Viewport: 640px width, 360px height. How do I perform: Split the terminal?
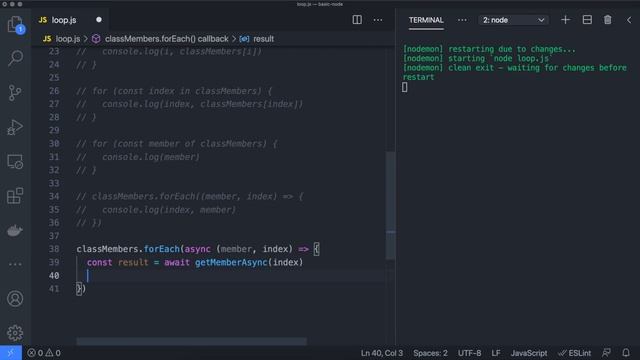pyautogui.click(x=587, y=20)
